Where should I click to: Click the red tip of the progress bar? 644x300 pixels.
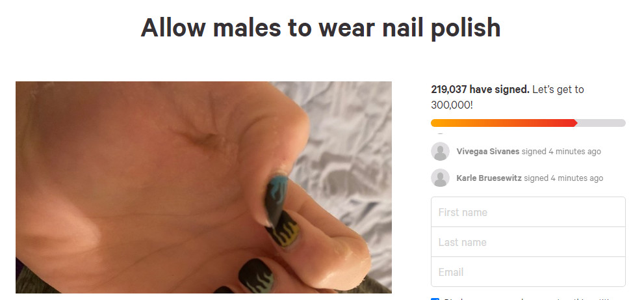click(x=574, y=123)
